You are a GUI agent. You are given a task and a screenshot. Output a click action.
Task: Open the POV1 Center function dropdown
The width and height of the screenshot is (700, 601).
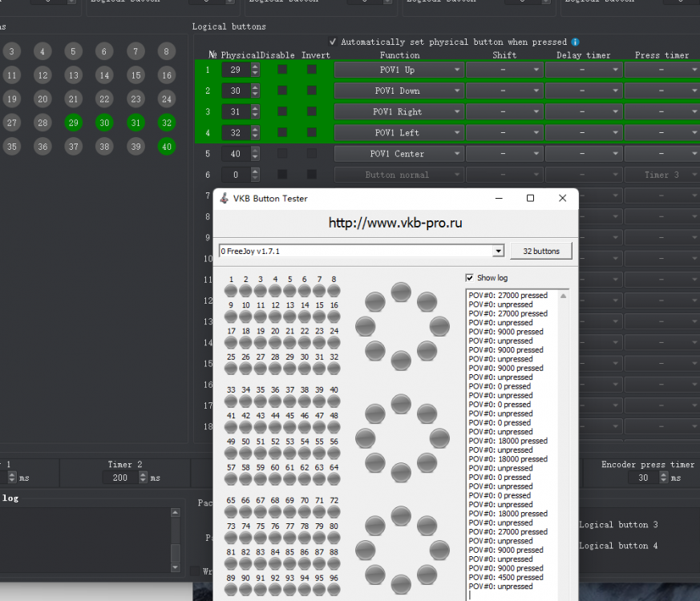(399, 154)
